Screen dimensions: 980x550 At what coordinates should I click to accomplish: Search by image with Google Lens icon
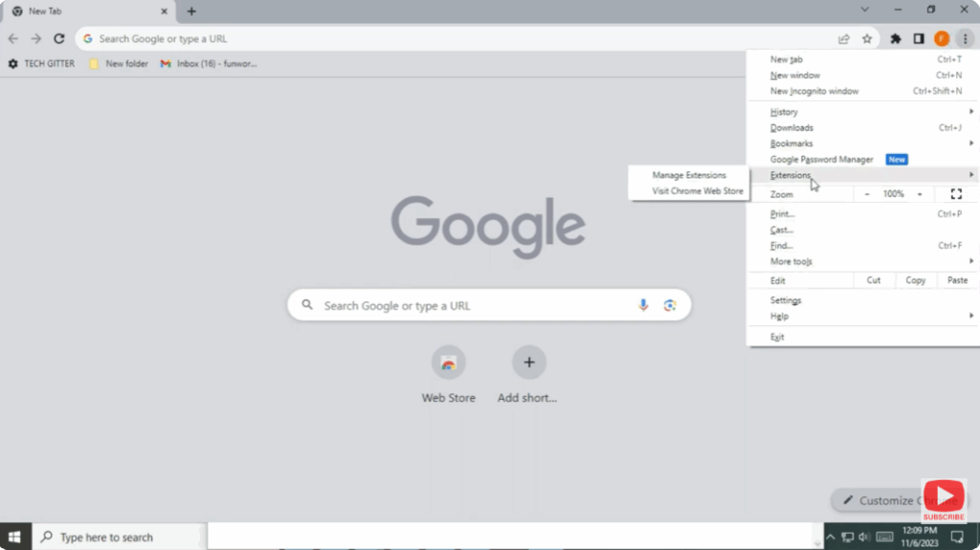coord(669,305)
